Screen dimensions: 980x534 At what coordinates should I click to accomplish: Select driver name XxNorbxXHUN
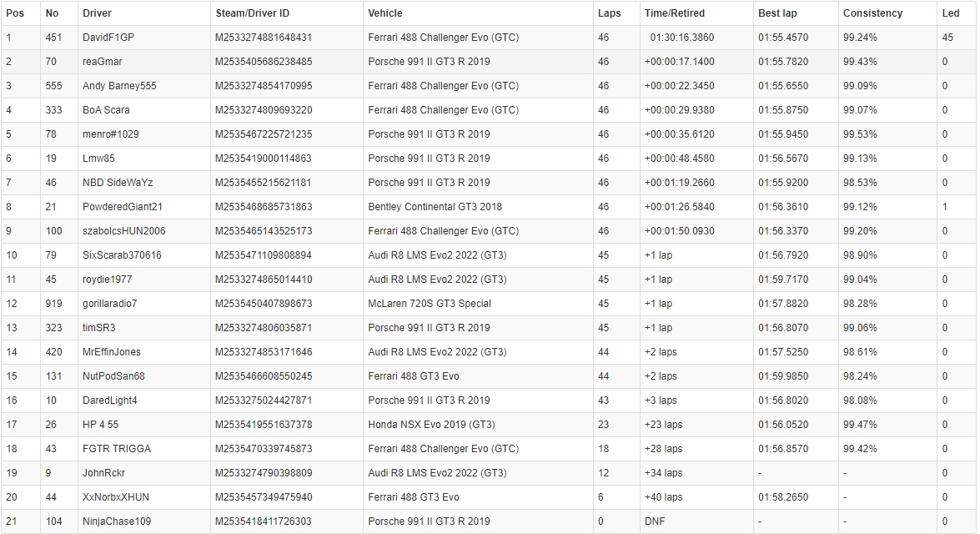[x=116, y=497]
